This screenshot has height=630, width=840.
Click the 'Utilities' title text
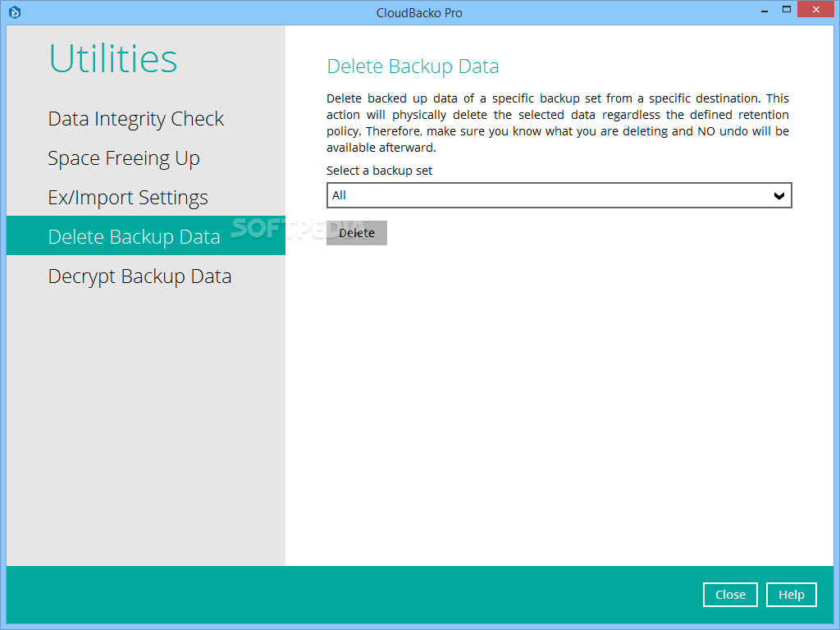(113, 58)
